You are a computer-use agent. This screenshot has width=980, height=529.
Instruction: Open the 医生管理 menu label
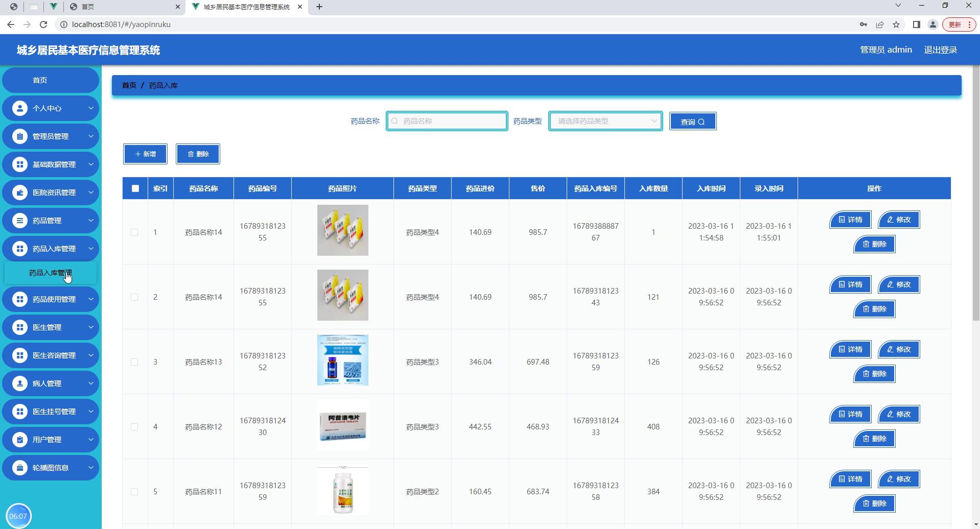point(47,327)
